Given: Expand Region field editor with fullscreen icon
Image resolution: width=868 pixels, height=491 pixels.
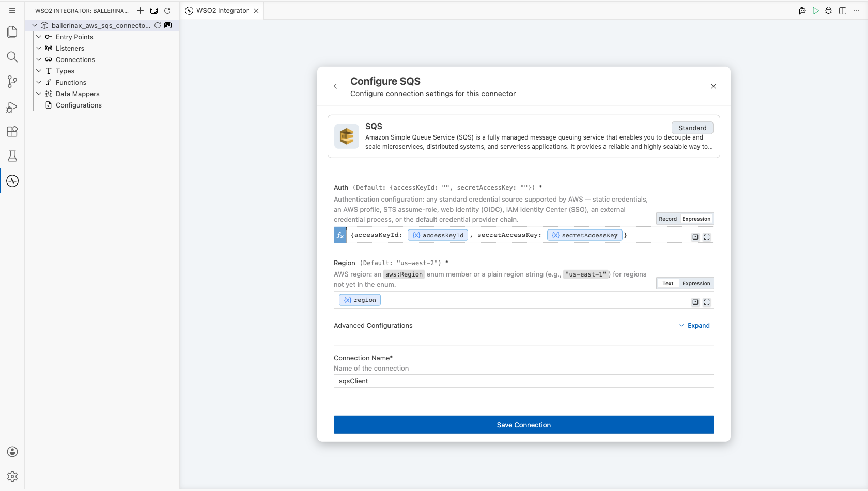Looking at the screenshot, I should [707, 302].
